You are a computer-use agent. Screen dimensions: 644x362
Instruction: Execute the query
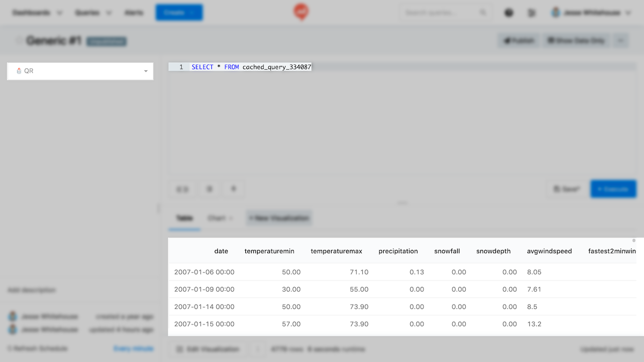click(x=613, y=189)
